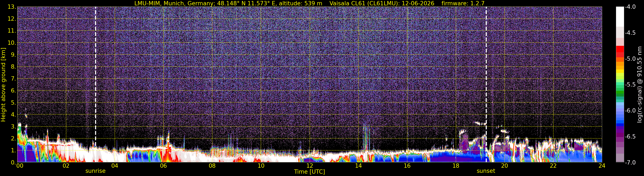Click the 'Time [UTC]' axis label
This screenshot has width=644, height=176.
(x=310, y=172)
